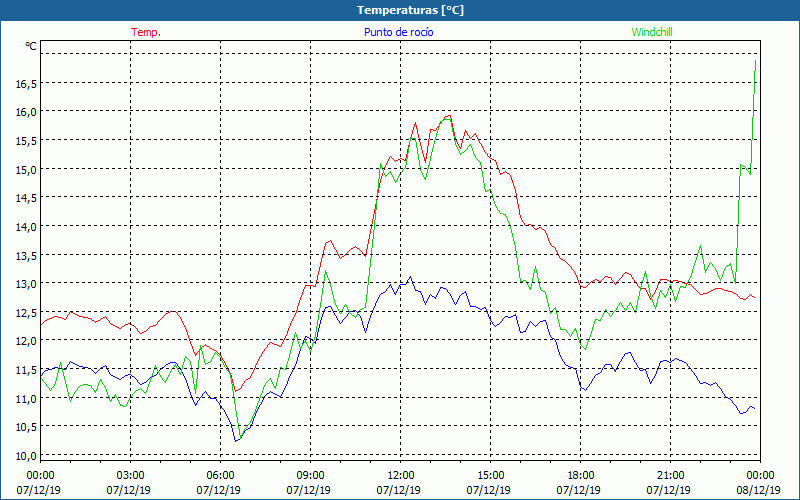The image size is (800, 500).
Task: Click the 10,0 y-axis value
Action: (x=26, y=456)
